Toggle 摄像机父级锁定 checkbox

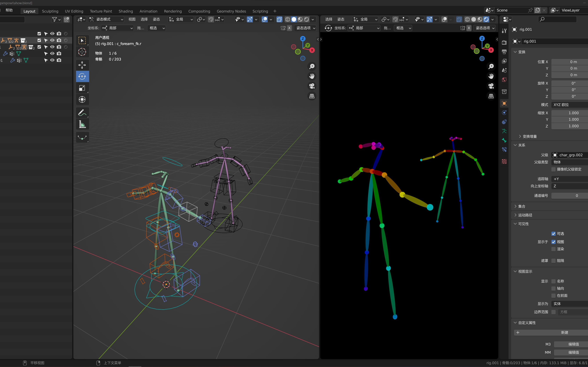(x=553, y=169)
